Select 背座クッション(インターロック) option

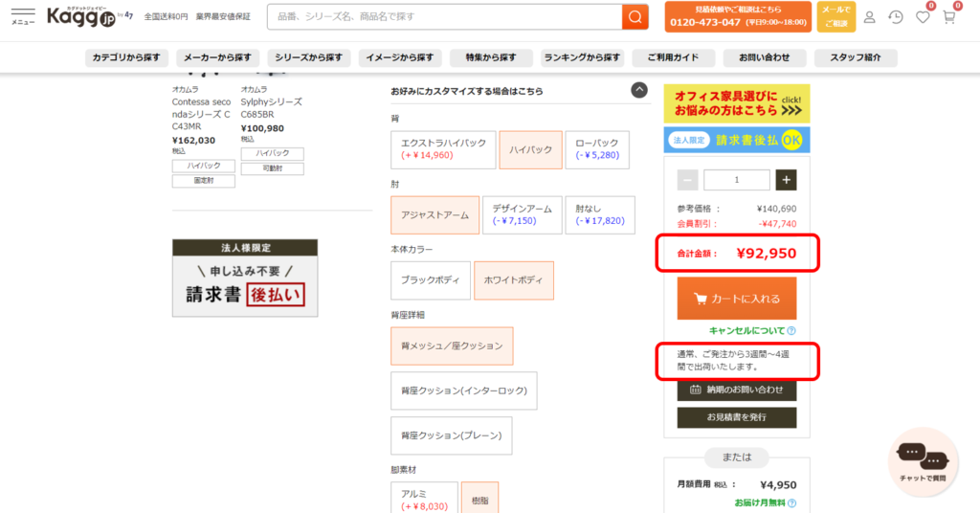coord(464,391)
